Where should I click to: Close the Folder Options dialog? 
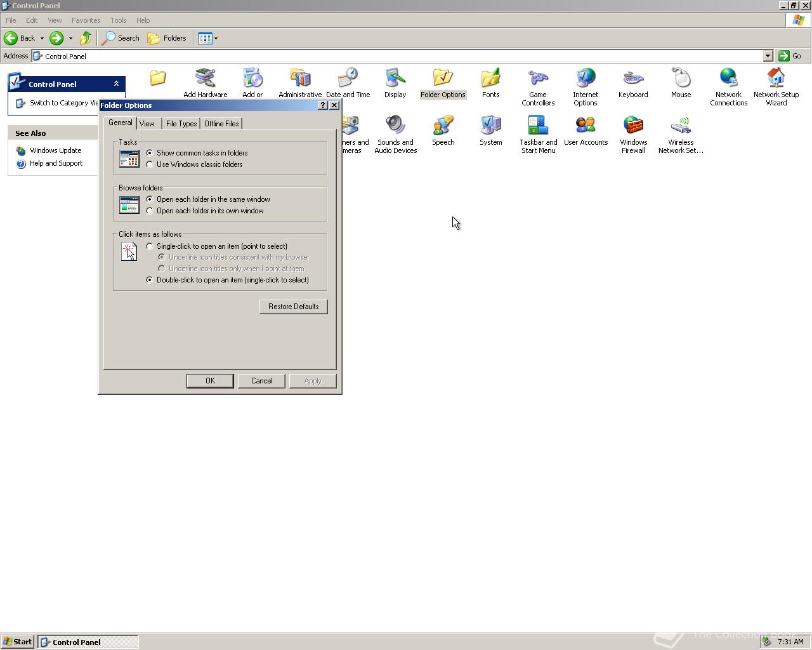(x=334, y=105)
